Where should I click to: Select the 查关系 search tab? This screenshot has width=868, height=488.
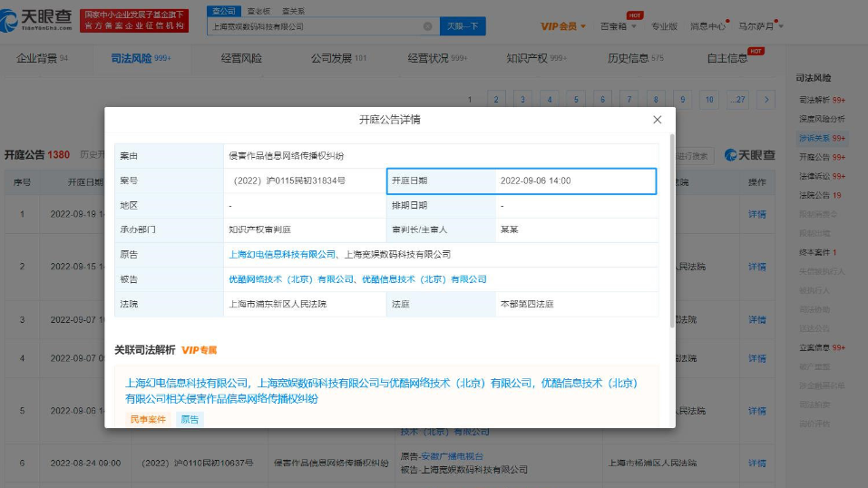293,11
